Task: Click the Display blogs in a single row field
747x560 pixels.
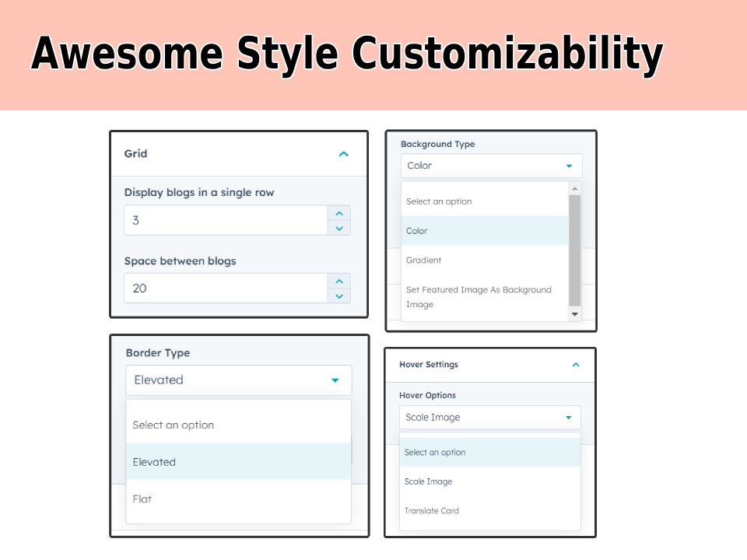Action: pyautogui.click(x=226, y=220)
